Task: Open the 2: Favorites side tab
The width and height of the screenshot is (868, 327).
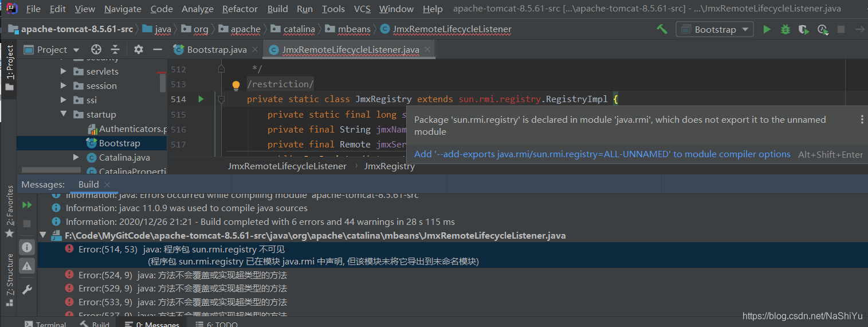Action: pos(9,211)
